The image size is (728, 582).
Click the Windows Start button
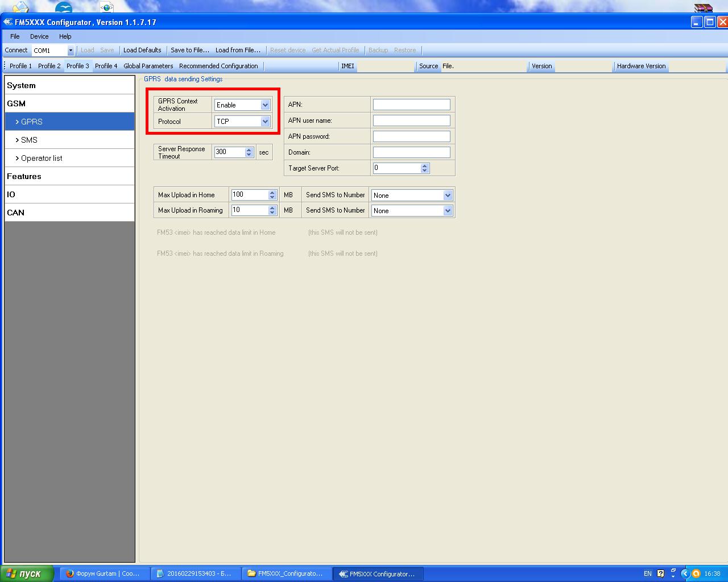(27, 573)
